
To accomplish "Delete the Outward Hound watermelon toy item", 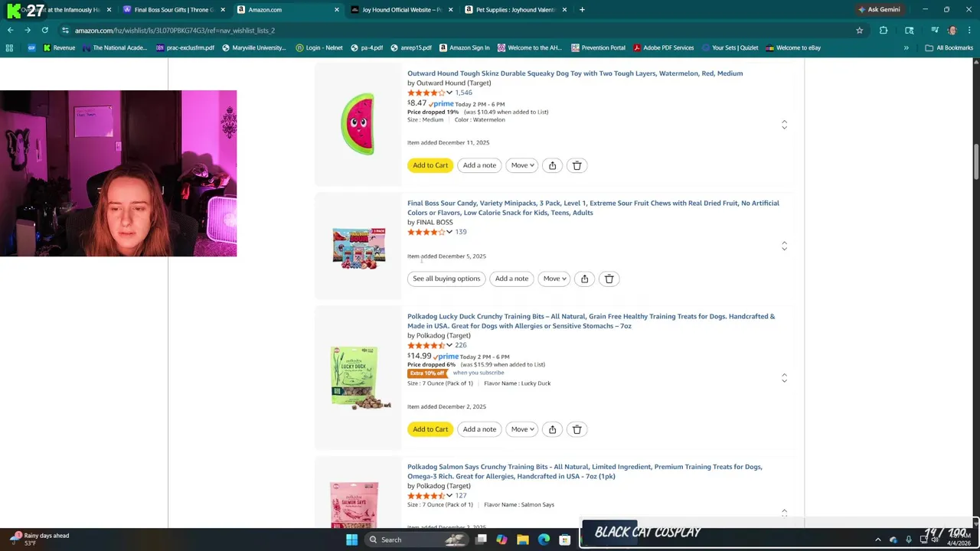I will [x=577, y=165].
